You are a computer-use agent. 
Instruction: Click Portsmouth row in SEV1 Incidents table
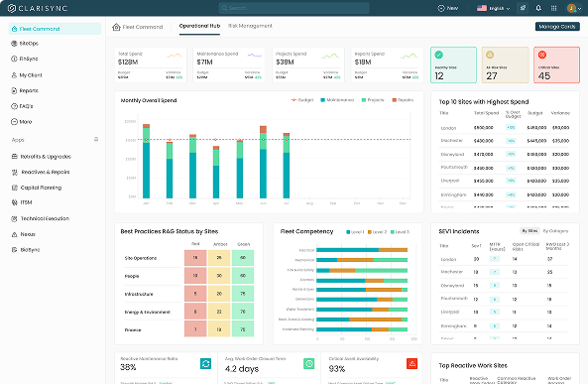pyautogui.click(x=505, y=299)
